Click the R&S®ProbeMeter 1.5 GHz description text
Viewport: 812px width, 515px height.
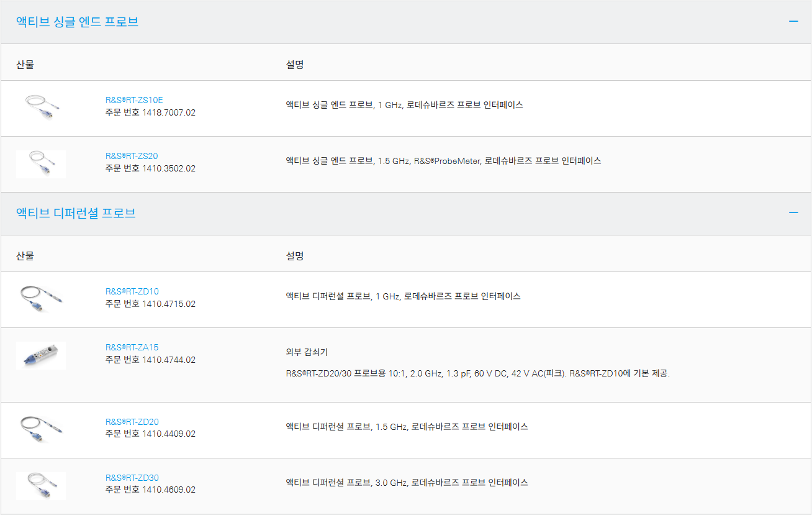[443, 160]
